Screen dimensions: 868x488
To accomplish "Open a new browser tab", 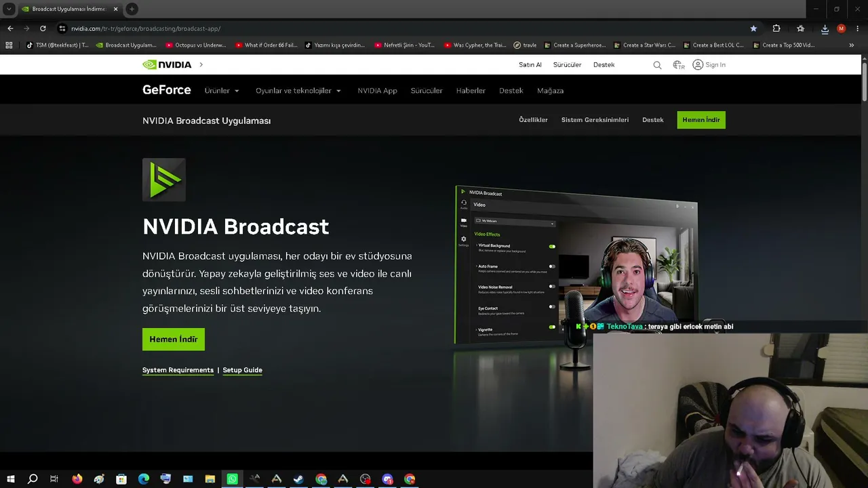I will (x=132, y=9).
